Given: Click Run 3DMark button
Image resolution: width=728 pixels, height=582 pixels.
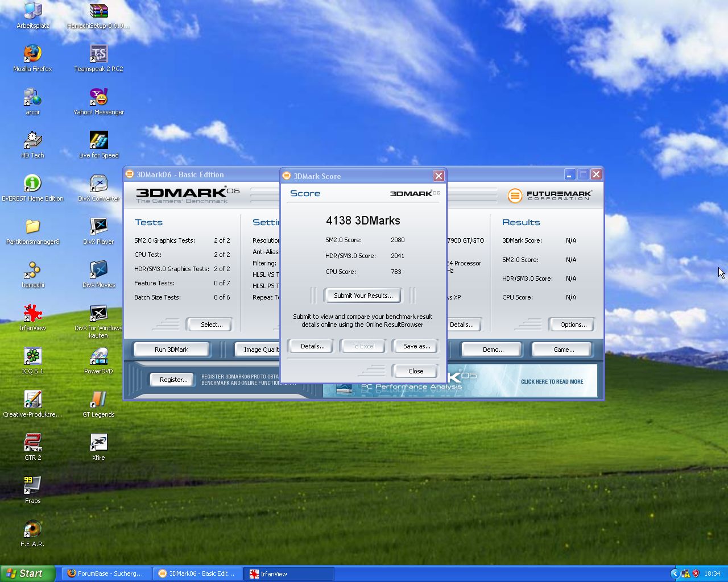Looking at the screenshot, I should [x=171, y=350].
